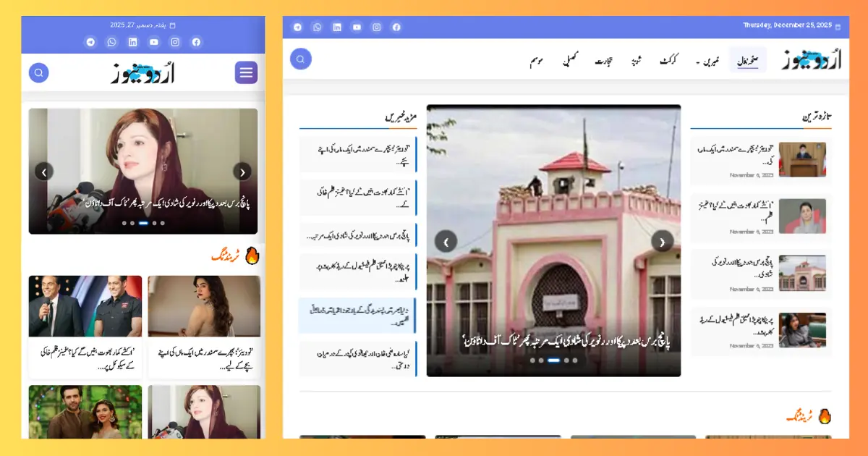Switch to the weather section in the navbar

[535, 61]
